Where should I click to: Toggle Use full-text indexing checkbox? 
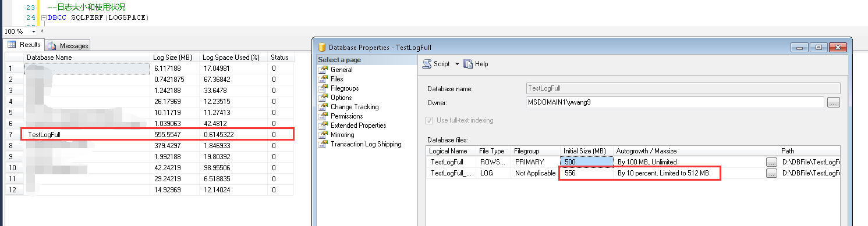(430, 120)
